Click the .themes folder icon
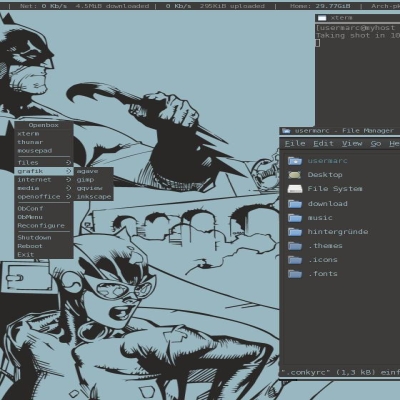 [295, 246]
